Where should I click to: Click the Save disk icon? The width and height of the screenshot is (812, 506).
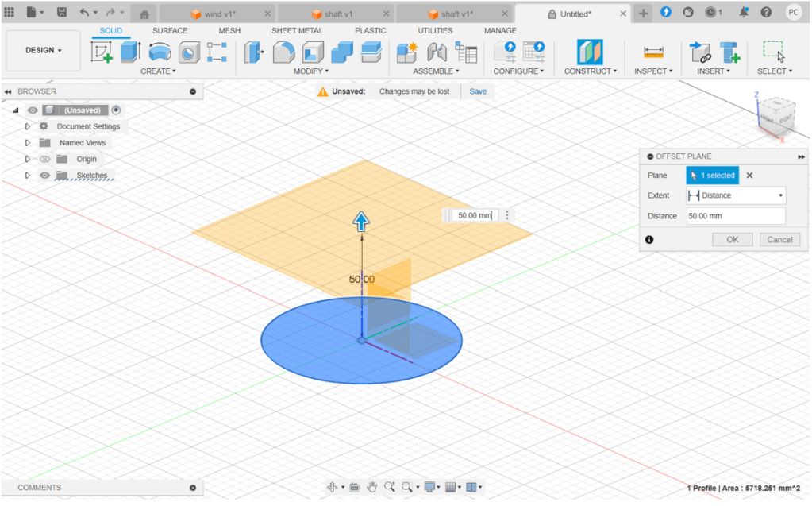point(61,13)
